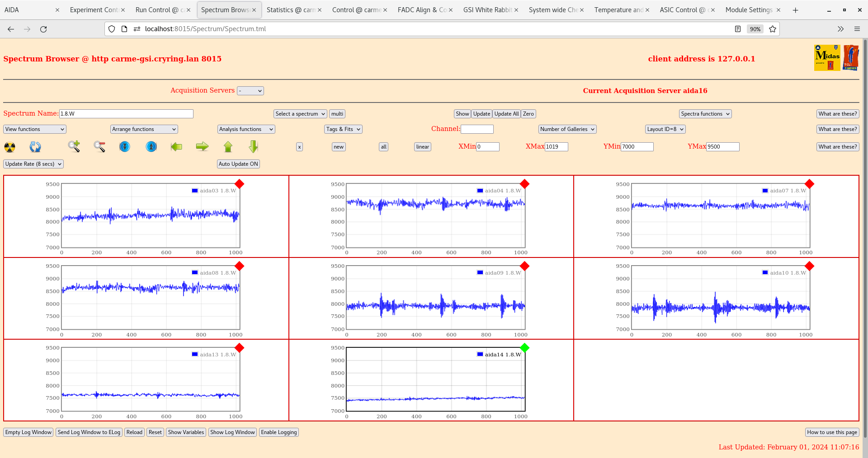Open the Select a spectrum dropdown
Image resolution: width=868 pixels, height=458 pixels.
[x=300, y=114]
